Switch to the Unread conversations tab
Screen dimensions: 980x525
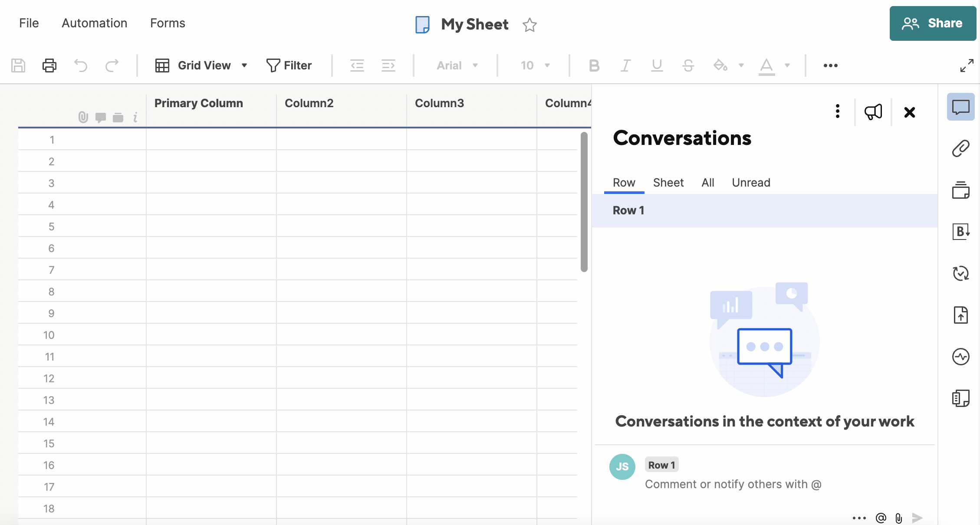pyautogui.click(x=751, y=183)
